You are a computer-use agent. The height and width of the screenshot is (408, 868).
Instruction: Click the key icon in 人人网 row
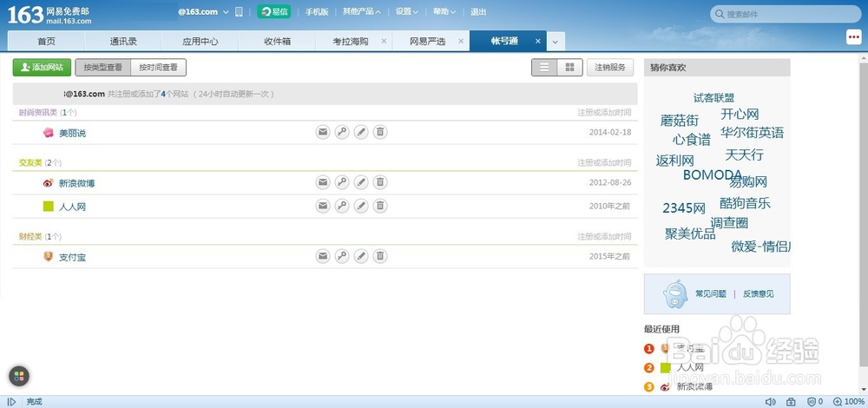tap(342, 206)
